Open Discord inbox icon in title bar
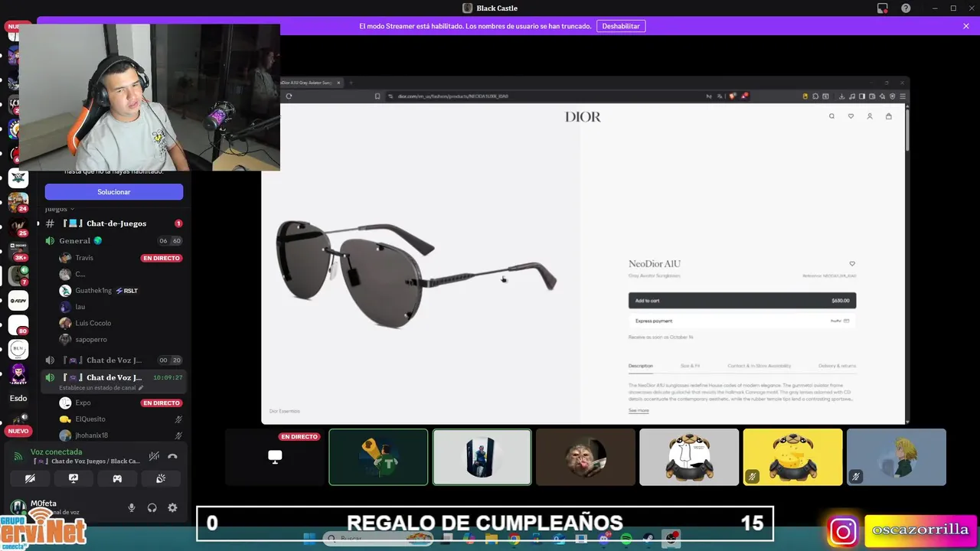This screenshot has width=980, height=551. (882, 8)
